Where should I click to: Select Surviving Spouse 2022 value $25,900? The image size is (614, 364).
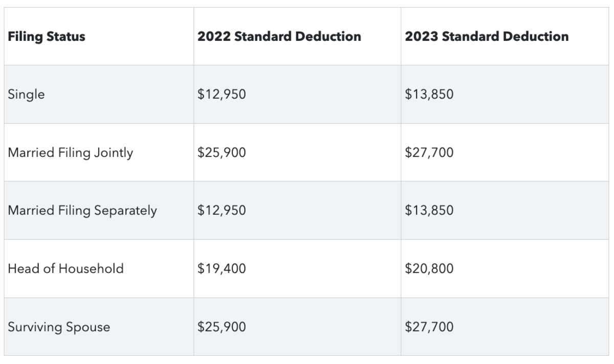222,327
